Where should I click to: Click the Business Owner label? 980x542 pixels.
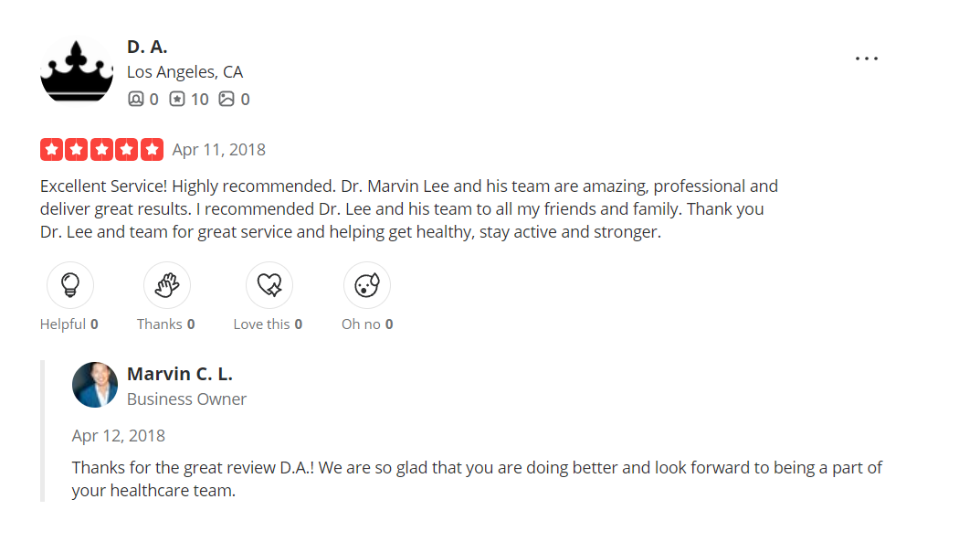pos(186,399)
